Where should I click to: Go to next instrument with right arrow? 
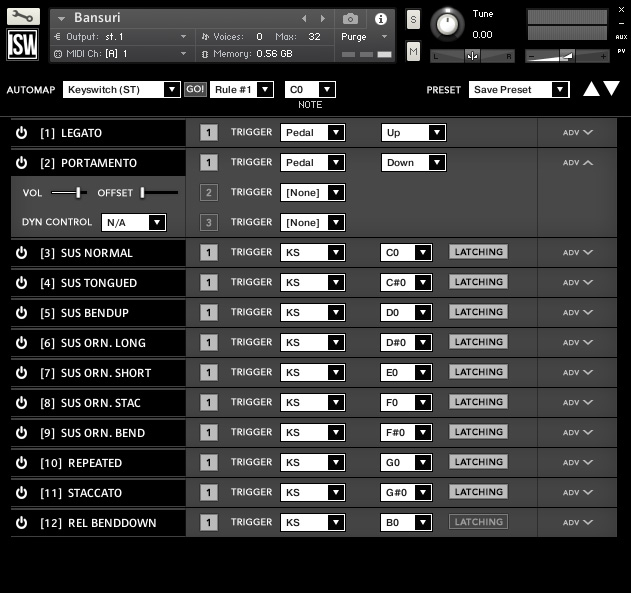[323, 19]
